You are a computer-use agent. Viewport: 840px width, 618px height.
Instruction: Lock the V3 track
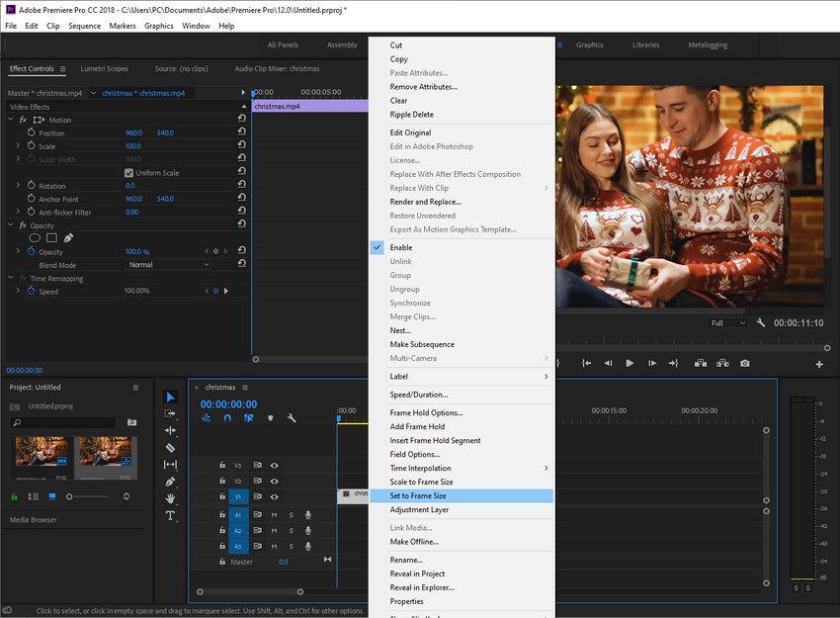(x=222, y=464)
